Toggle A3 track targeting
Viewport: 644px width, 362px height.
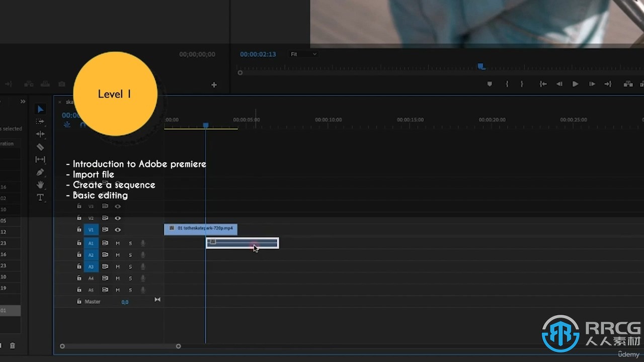[x=91, y=266]
